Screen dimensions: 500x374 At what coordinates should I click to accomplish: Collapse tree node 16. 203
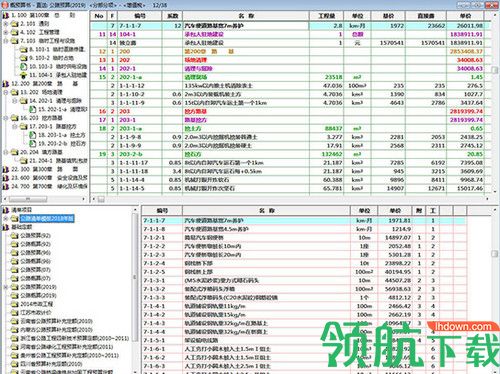6,118
